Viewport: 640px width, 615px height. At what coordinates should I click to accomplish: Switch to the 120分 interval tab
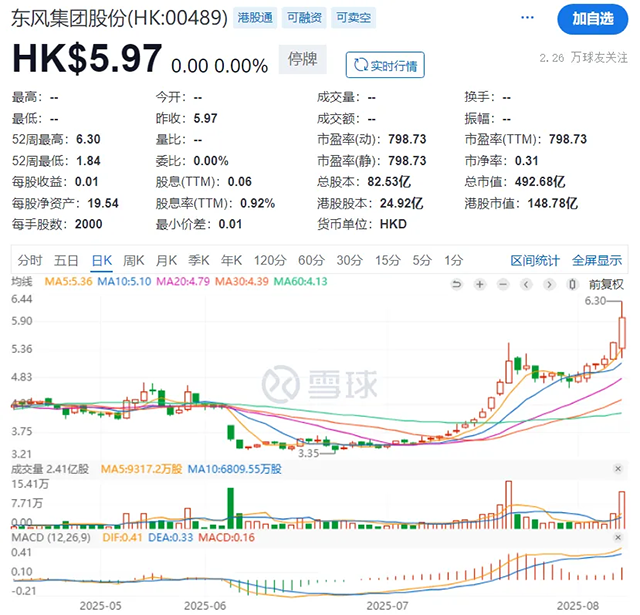tap(270, 260)
